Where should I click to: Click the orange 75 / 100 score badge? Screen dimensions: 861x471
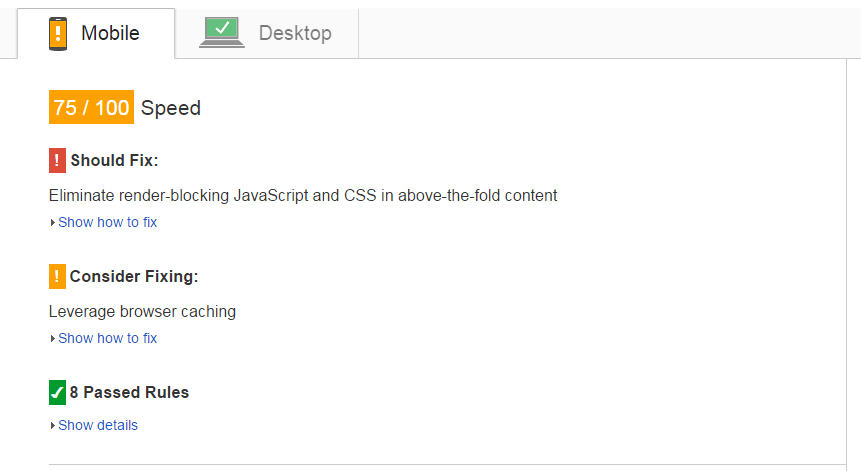(91, 108)
